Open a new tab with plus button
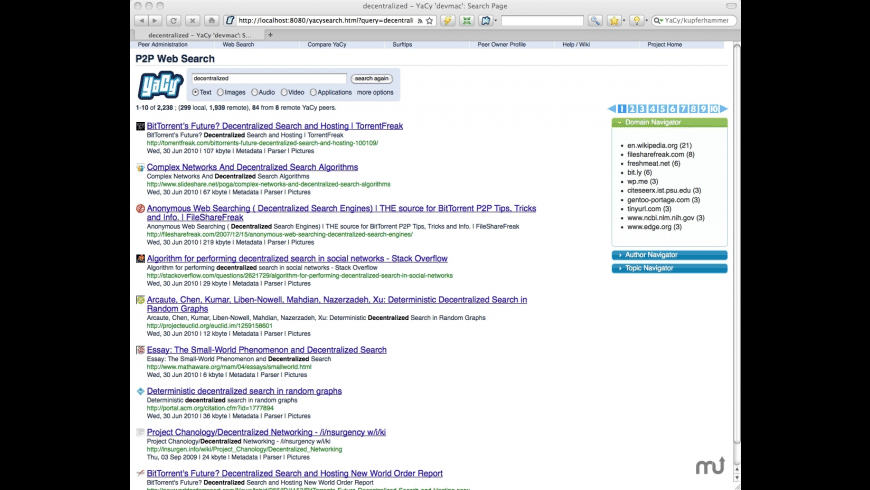870x490 pixels. click(270, 35)
